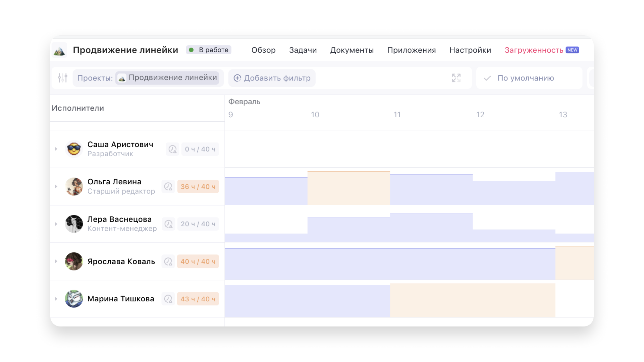Image resolution: width=644 pixels, height=362 pixels.
Task: Click Ольга Левина's overloaded orange bar on February 10
Action: click(x=348, y=188)
